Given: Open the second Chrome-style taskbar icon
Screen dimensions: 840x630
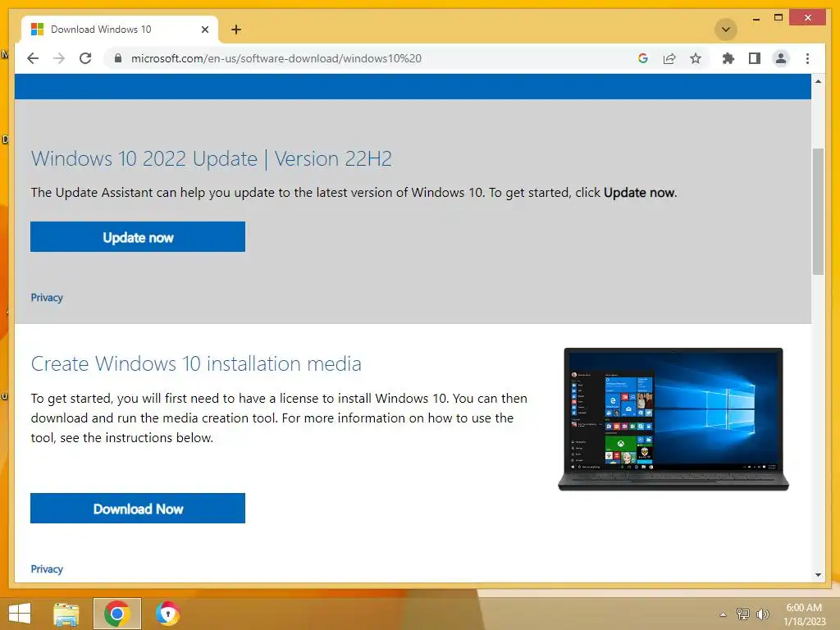Looking at the screenshot, I should 167,614.
